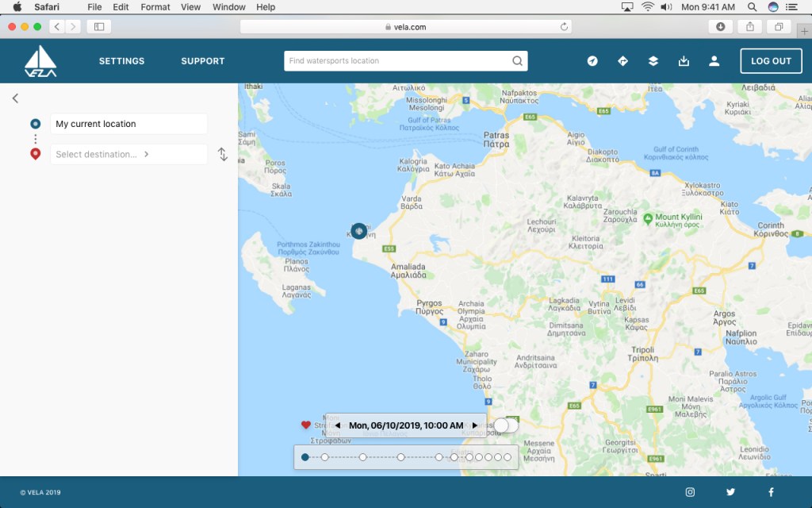
Task: Click the download icon in header
Action: (x=684, y=61)
